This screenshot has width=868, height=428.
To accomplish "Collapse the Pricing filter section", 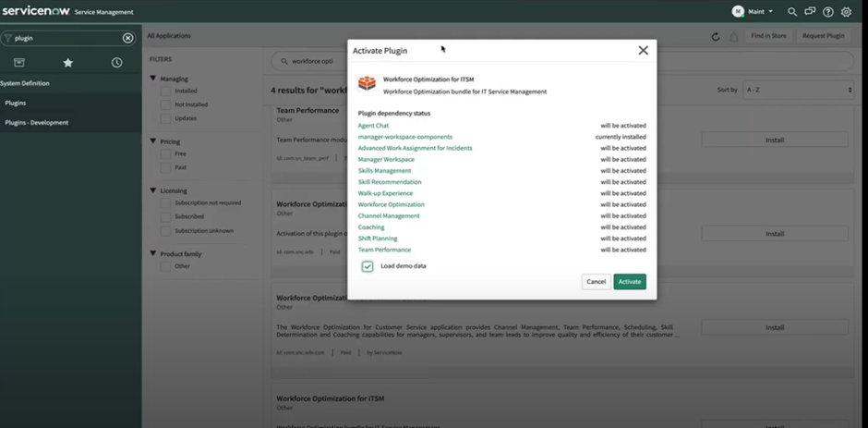I will click(x=152, y=141).
